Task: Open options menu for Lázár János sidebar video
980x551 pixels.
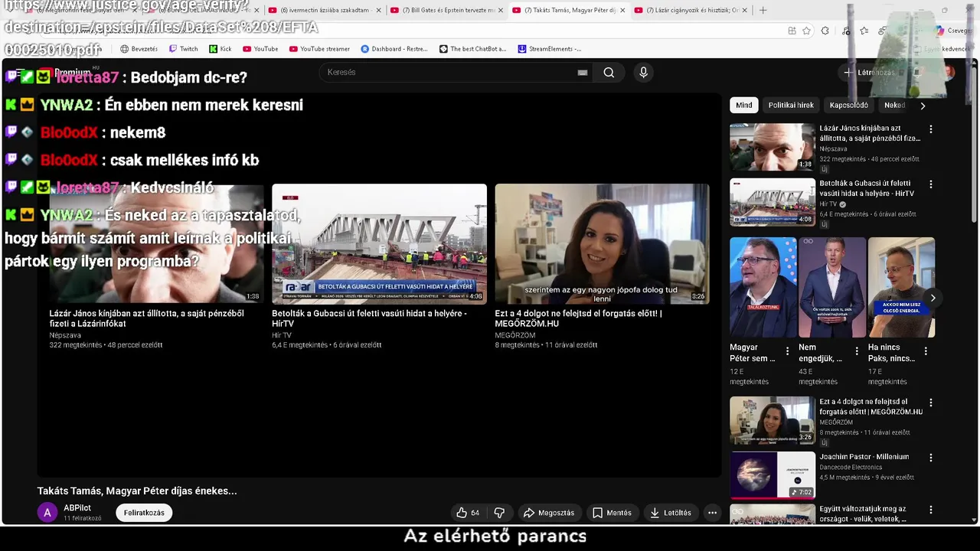Action: [x=931, y=129]
